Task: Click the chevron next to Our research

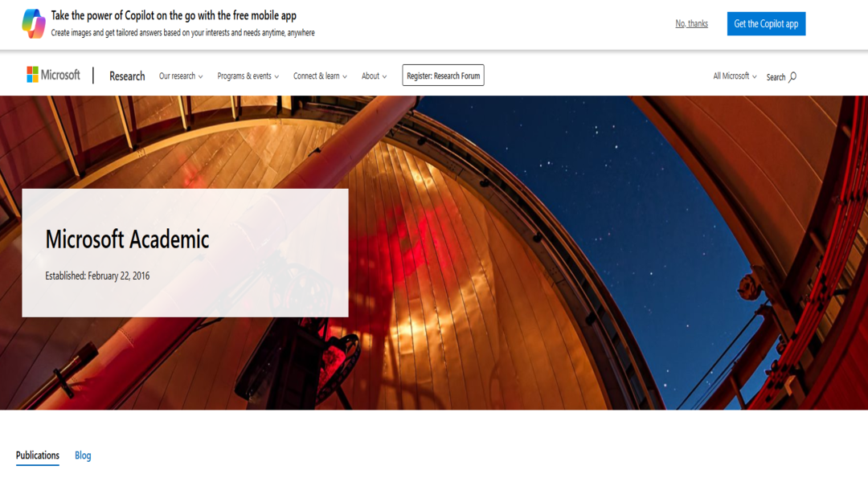Action: tap(200, 77)
